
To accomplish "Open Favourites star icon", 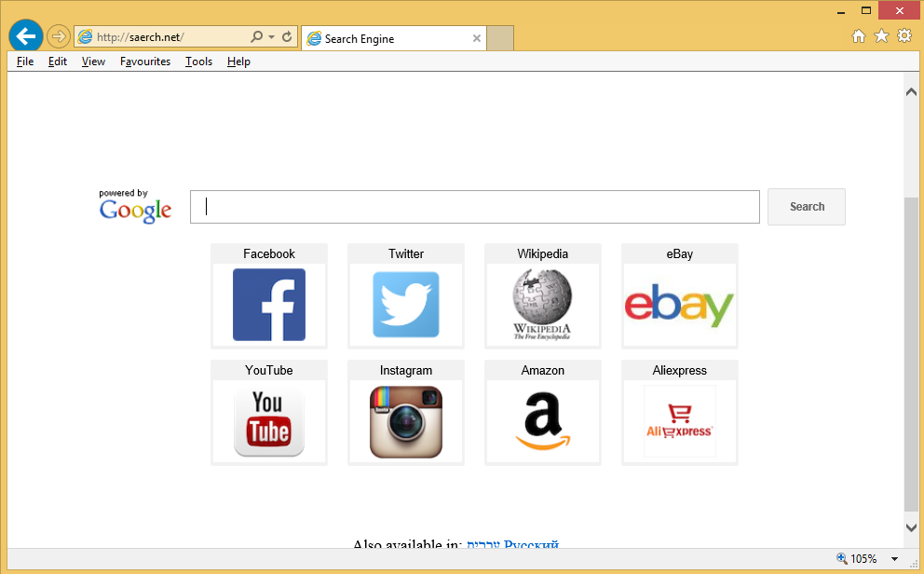I will pos(881,36).
